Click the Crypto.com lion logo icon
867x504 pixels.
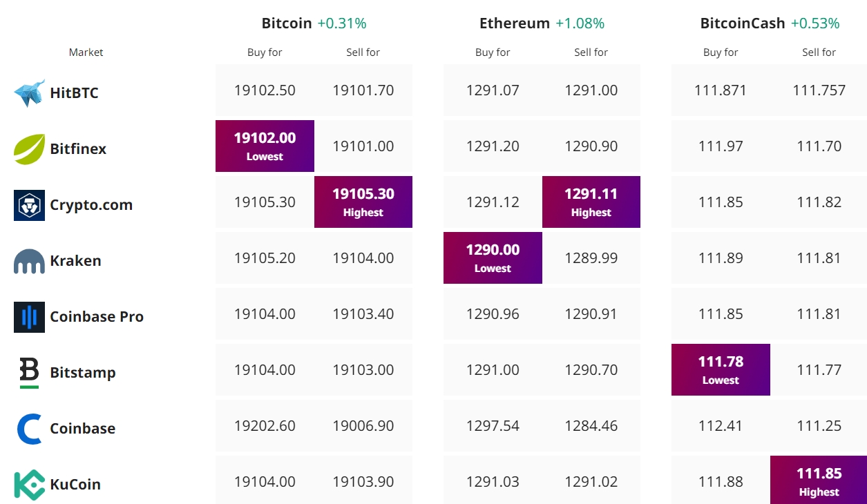pos(29,205)
